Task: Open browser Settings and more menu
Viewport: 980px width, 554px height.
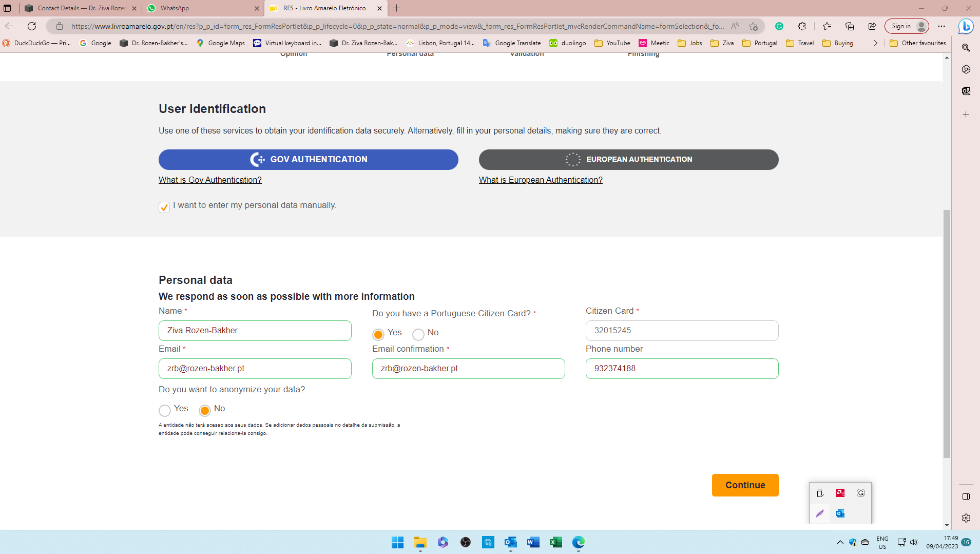Action: pyautogui.click(x=941, y=26)
